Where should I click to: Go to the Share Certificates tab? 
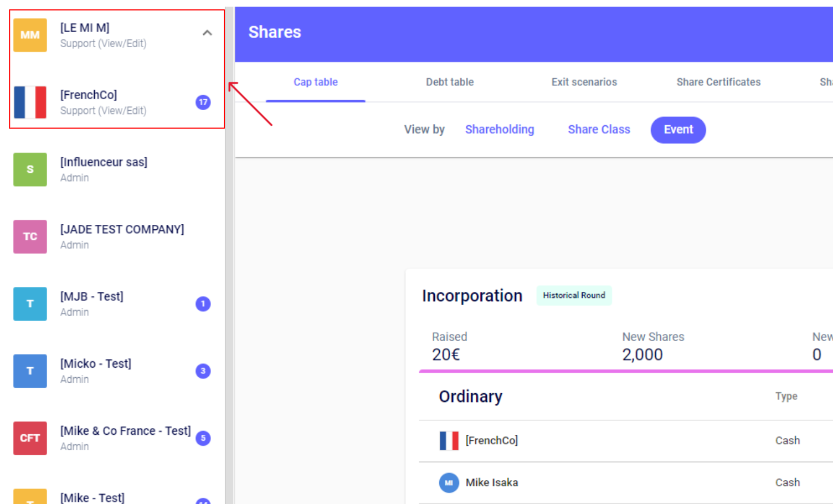point(718,82)
